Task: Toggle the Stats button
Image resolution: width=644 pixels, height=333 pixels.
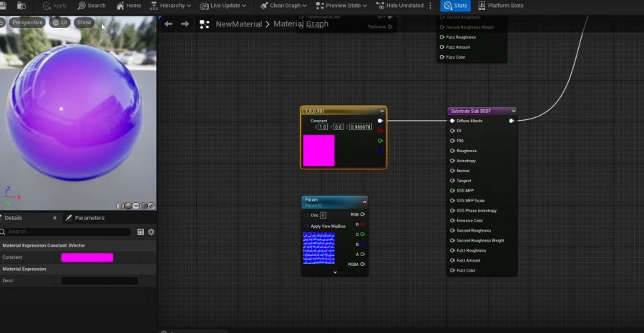Action: tap(456, 6)
